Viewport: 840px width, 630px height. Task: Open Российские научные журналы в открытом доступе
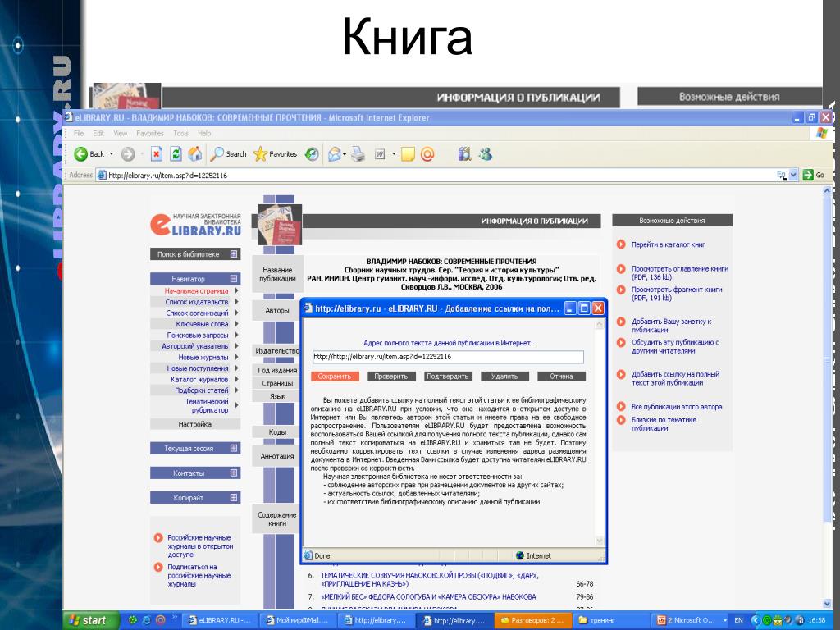click(x=200, y=546)
